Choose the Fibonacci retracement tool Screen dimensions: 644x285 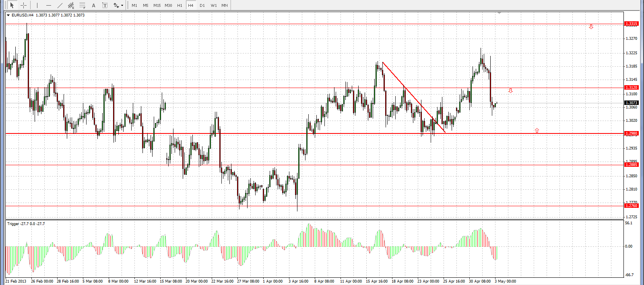coord(83,5)
